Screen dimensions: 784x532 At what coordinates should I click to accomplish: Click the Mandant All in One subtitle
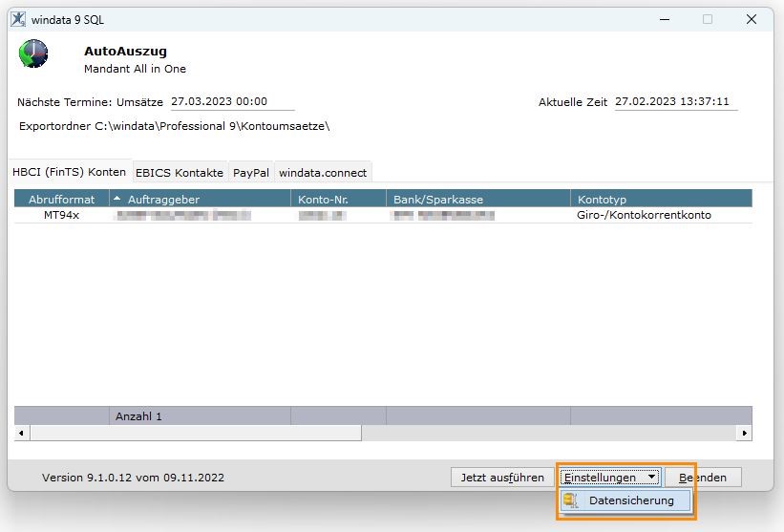coord(135,69)
